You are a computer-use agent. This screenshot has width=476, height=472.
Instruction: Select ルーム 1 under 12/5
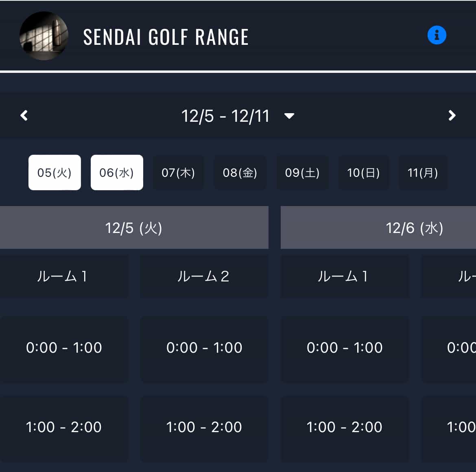click(x=63, y=277)
